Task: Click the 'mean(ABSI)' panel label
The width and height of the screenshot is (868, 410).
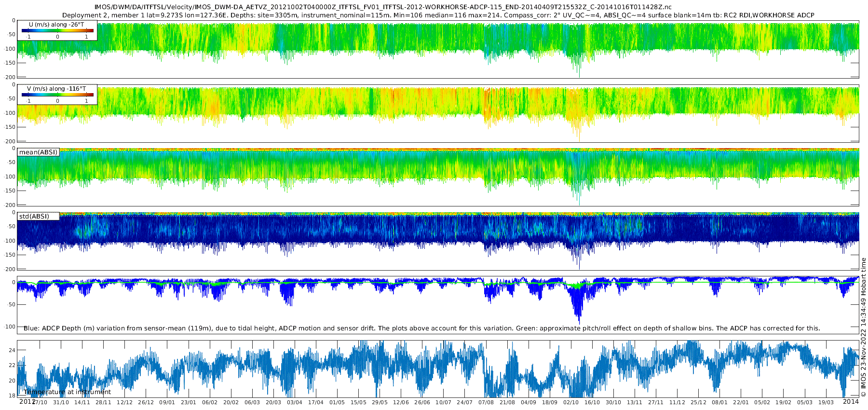Action: pyautogui.click(x=38, y=152)
